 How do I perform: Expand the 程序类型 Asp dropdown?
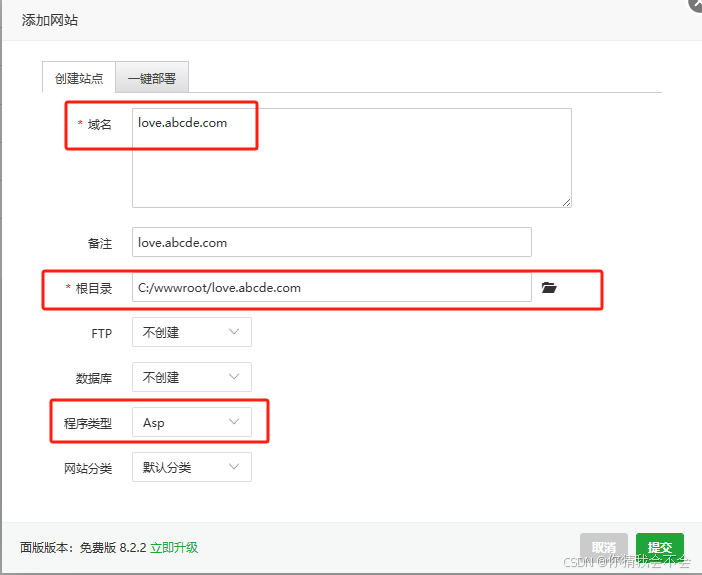click(x=192, y=422)
